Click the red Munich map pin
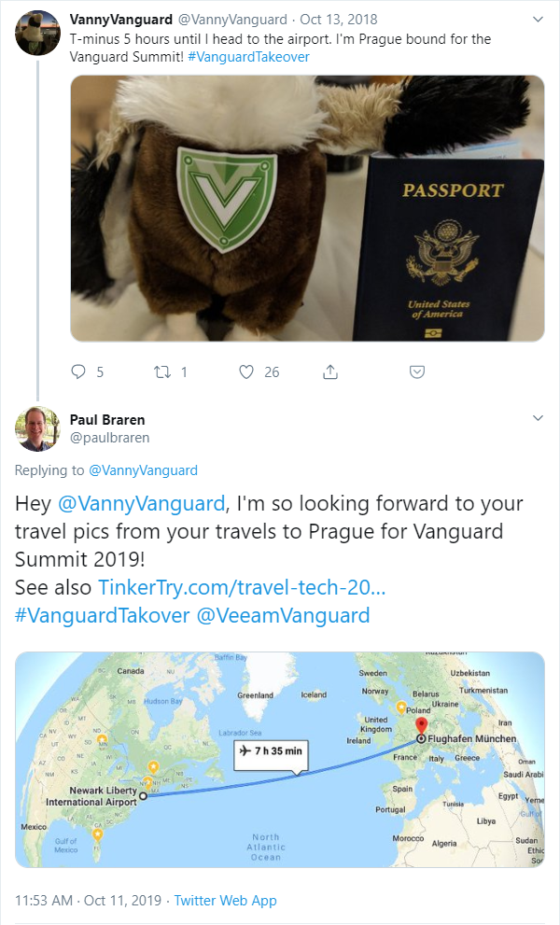This screenshot has width=560, height=925. pos(421,726)
